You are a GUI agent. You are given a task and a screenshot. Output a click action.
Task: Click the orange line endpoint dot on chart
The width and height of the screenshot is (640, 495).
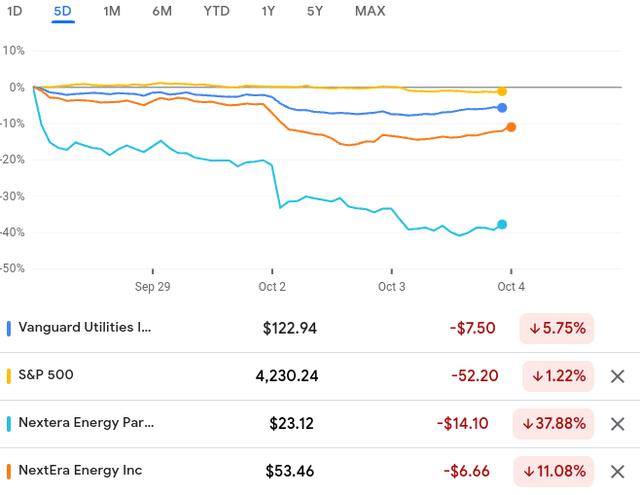coord(511,127)
